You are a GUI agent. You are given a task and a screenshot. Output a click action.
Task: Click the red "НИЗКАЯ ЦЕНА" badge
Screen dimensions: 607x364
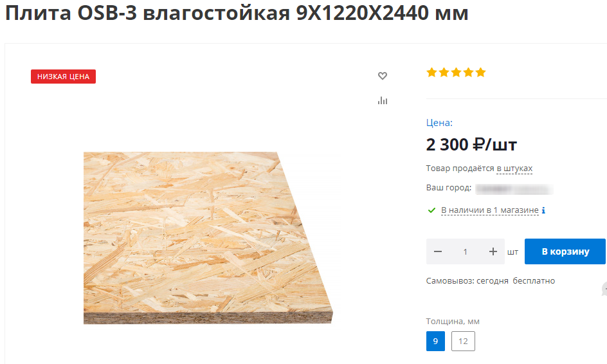(x=64, y=77)
